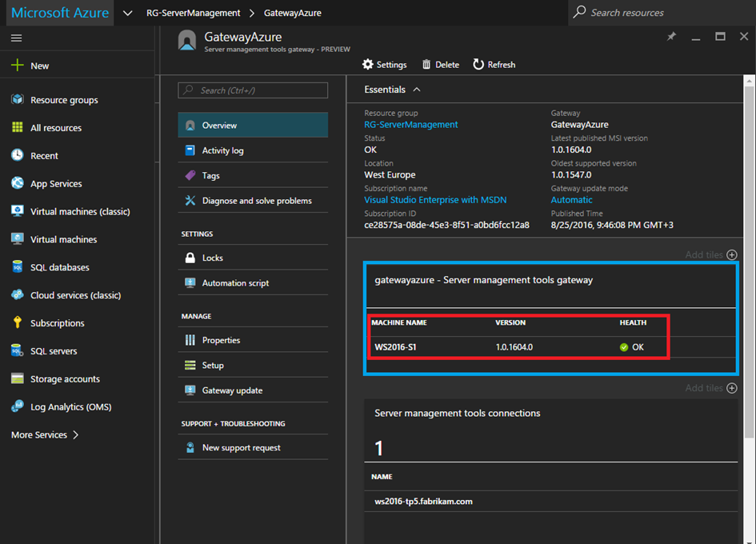Click the App Services globe icon
Viewport: 756px width, 544px height.
tap(18, 183)
